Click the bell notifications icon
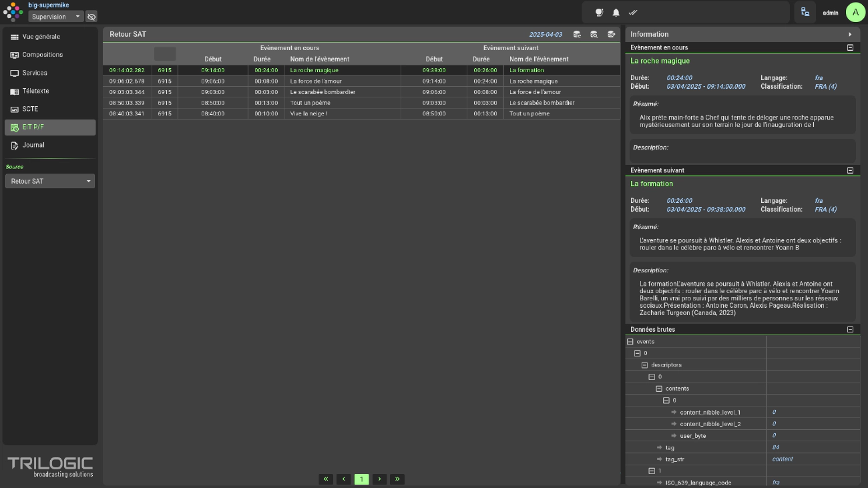868x488 pixels. click(x=616, y=13)
